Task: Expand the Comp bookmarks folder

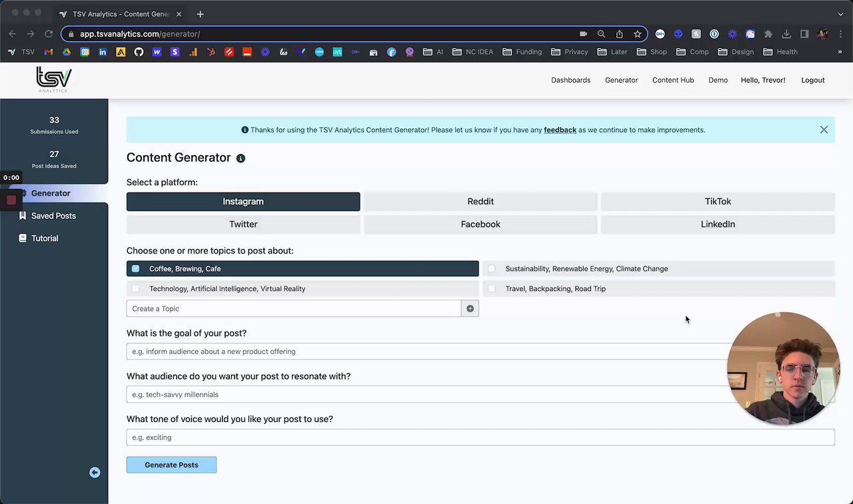Action: pos(693,52)
